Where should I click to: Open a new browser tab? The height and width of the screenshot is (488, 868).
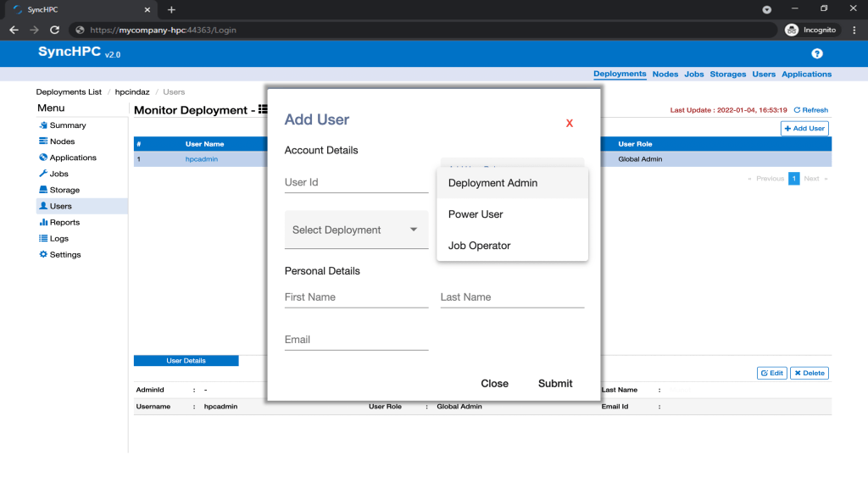click(171, 9)
